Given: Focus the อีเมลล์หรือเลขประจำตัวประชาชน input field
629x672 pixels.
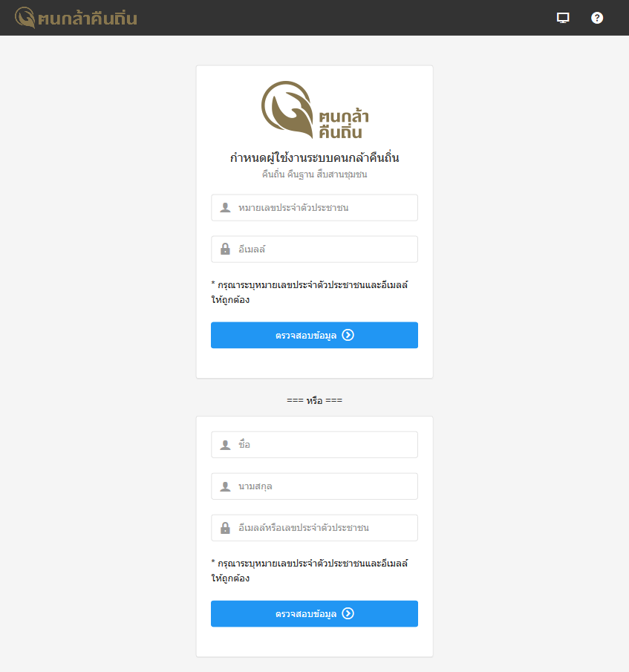Looking at the screenshot, I should click(315, 528).
